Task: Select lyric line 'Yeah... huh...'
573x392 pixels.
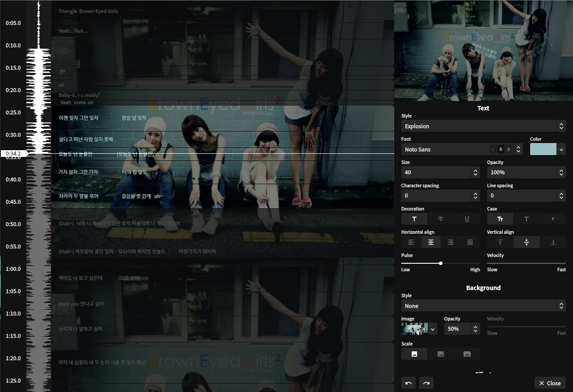Action: pos(73,31)
